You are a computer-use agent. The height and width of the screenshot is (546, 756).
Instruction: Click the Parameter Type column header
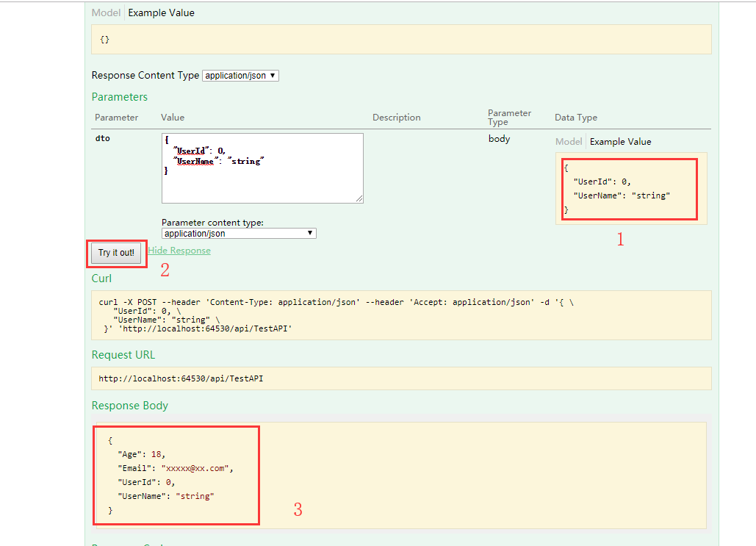point(509,117)
